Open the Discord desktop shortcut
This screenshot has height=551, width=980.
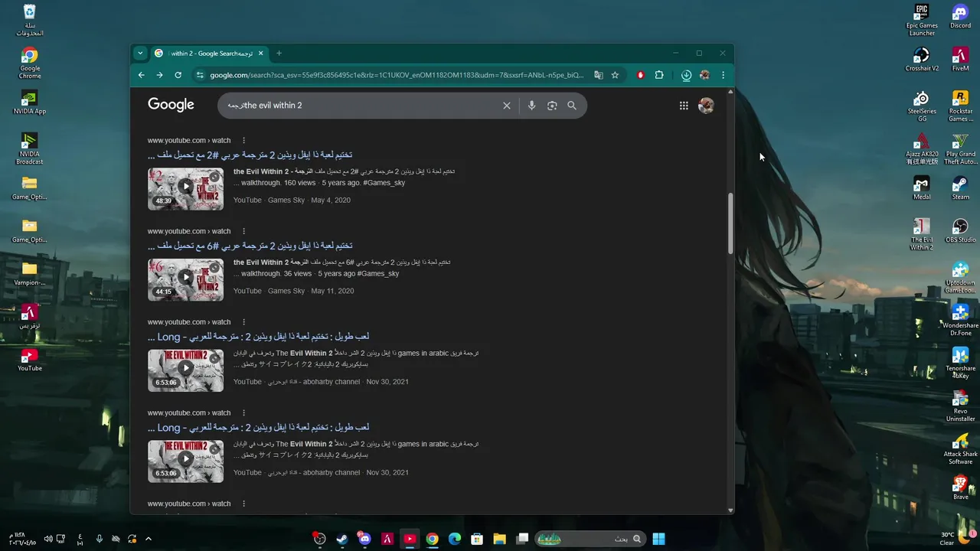(960, 16)
